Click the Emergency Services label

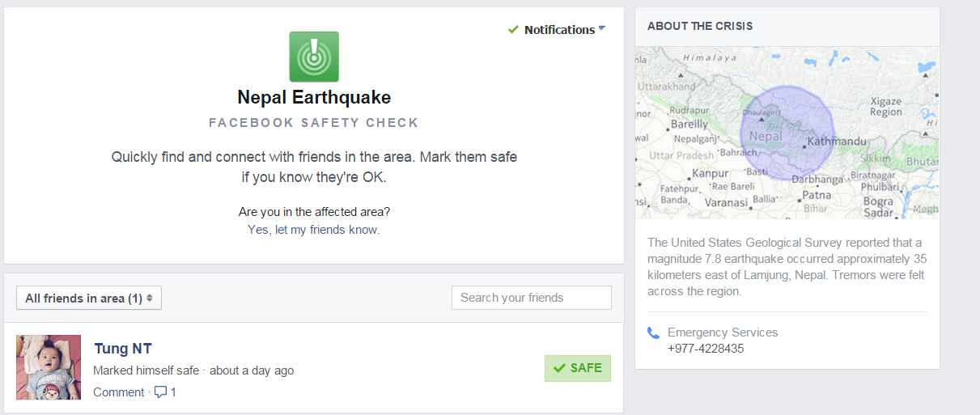point(722,332)
